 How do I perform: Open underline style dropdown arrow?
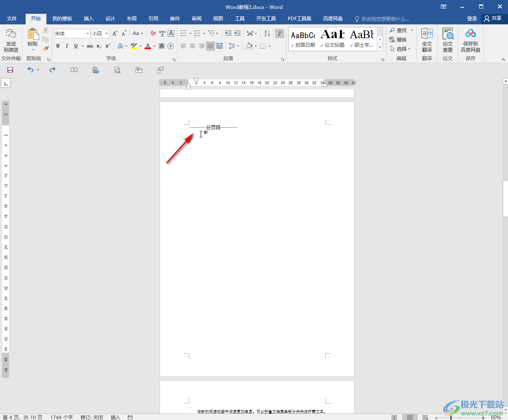tap(83, 46)
